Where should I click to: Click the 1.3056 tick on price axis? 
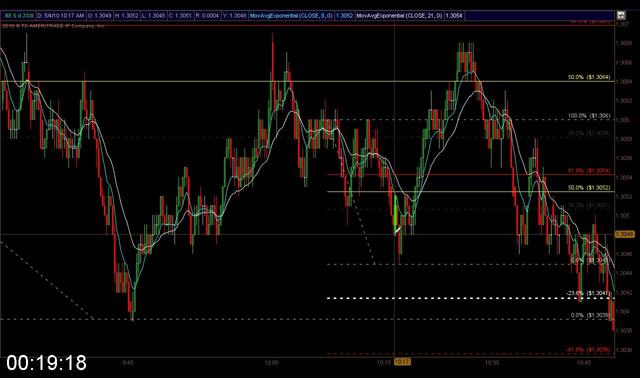624,158
